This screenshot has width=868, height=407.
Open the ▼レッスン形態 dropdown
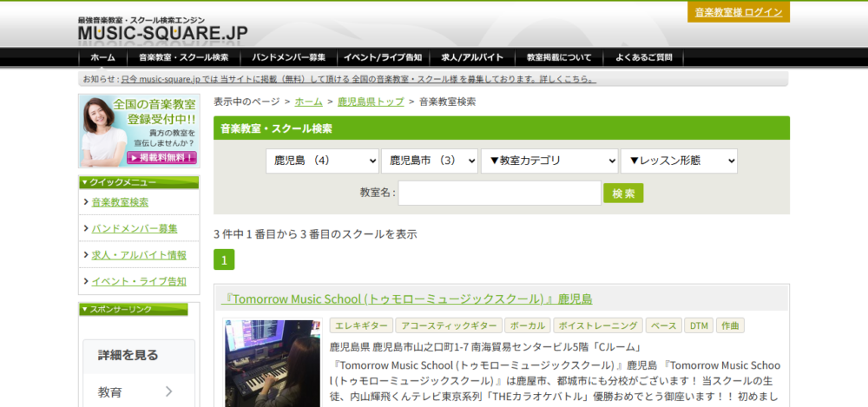(679, 161)
